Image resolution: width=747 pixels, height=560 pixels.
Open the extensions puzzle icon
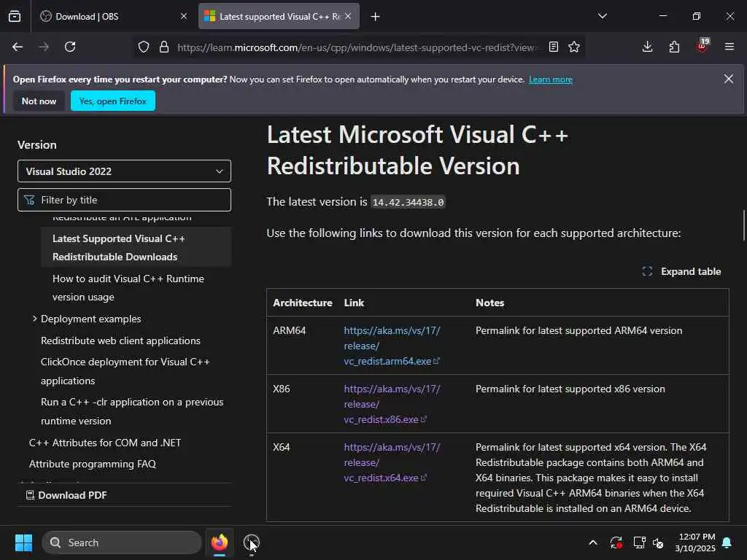[674, 47]
